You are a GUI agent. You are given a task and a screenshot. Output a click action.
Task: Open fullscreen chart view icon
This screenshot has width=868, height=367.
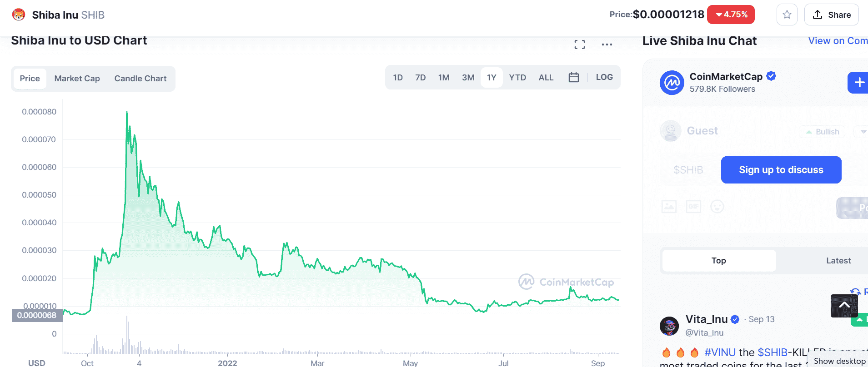click(579, 45)
